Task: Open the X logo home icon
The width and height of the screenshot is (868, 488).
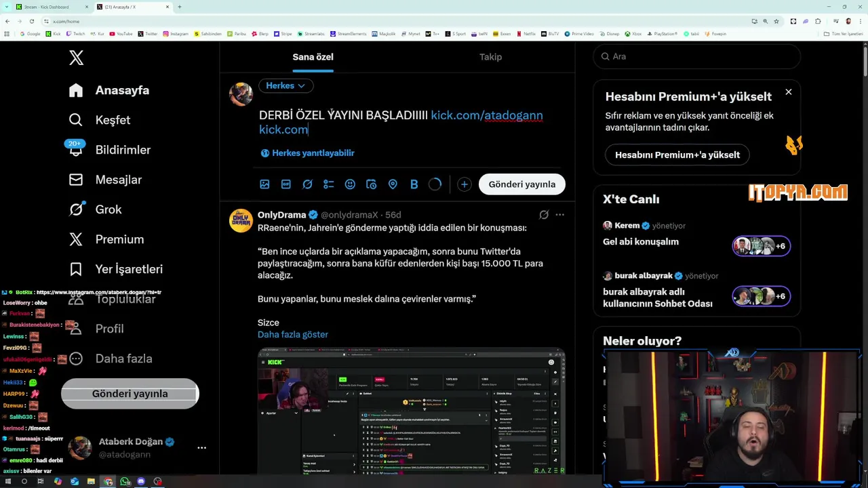Action: pyautogui.click(x=76, y=58)
